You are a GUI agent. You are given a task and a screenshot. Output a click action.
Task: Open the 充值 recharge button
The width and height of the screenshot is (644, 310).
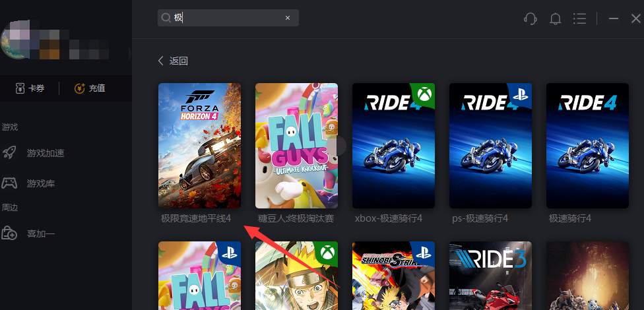click(90, 88)
